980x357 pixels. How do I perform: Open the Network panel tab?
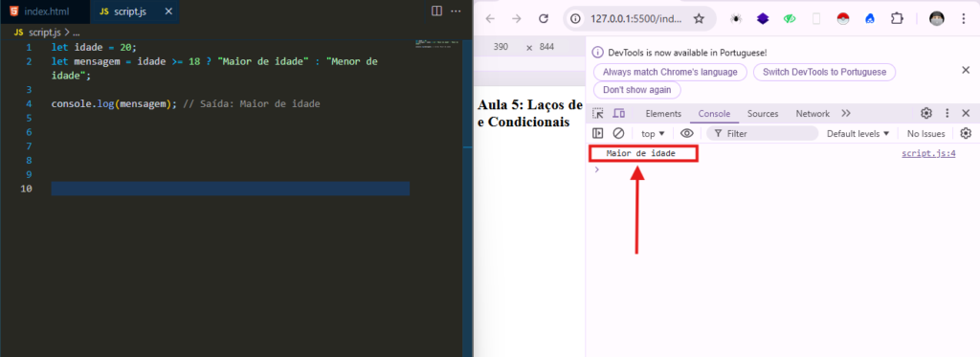(813, 114)
